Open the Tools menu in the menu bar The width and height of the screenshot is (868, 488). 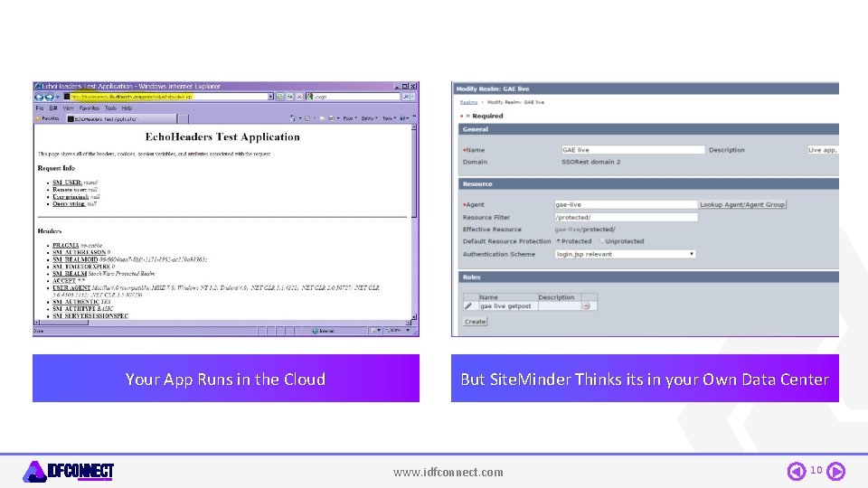(110, 108)
